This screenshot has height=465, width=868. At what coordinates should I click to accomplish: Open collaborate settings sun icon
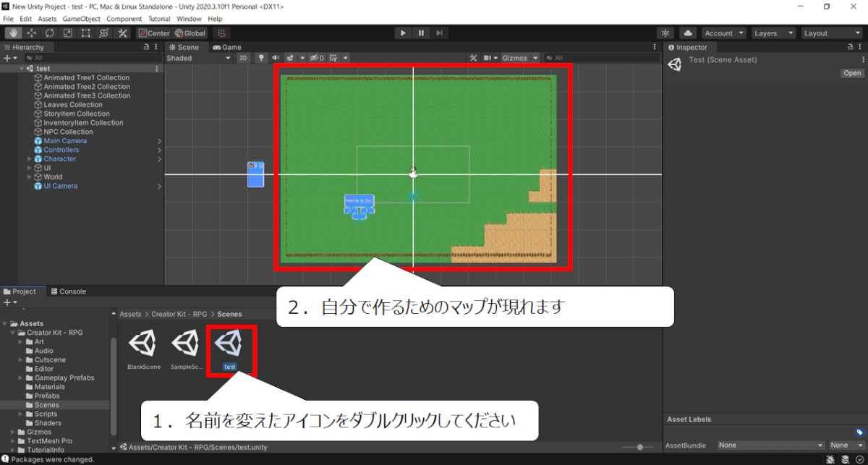[666, 33]
